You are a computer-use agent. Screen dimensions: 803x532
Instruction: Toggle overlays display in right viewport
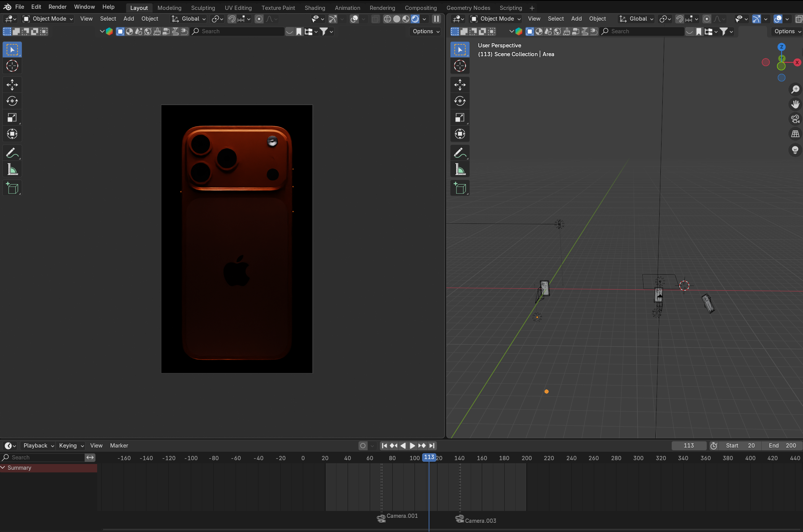tap(778, 19)
